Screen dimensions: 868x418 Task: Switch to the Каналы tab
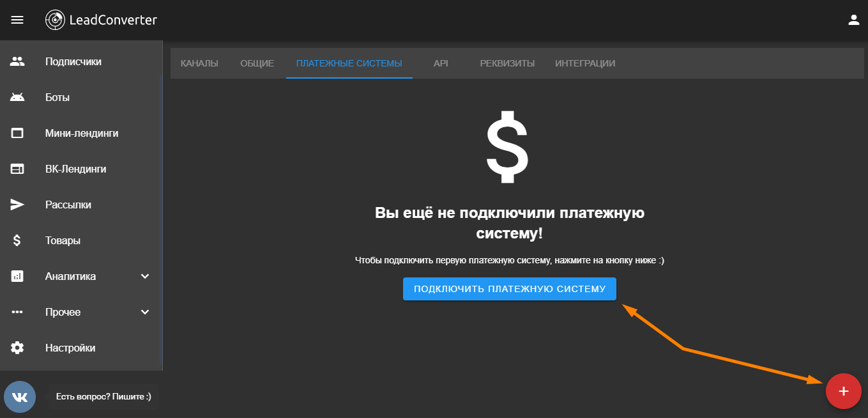(x=199, y=63)
